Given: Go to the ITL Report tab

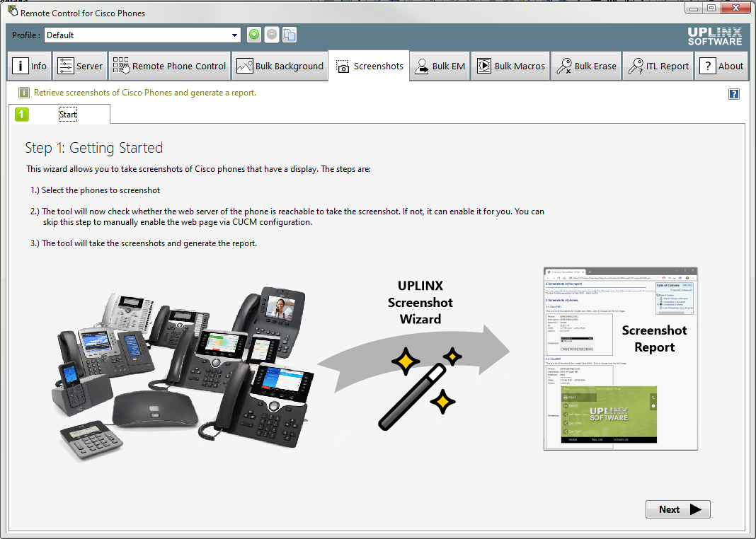Looking at the screenshot, I should click(658, 66).
